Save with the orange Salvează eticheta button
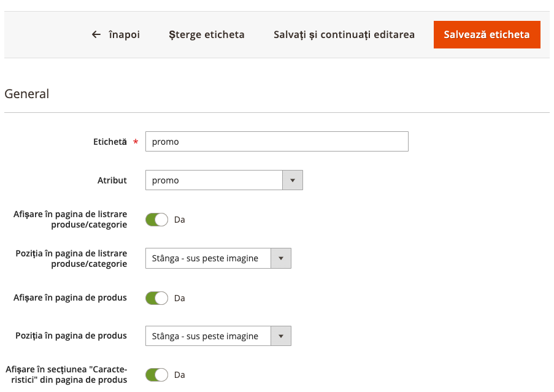 pos(487,34)
